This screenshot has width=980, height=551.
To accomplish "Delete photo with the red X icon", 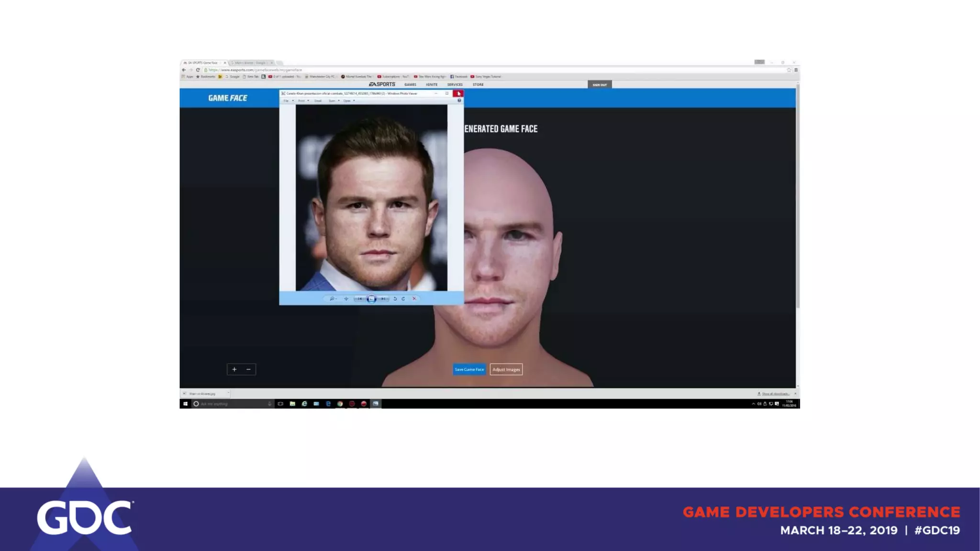I will pos(414,298).
